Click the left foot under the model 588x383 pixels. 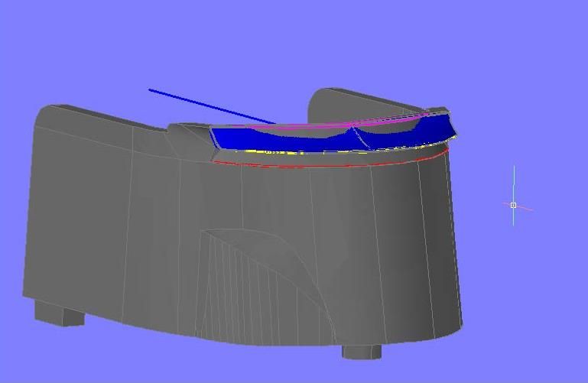tap(60, 313)
